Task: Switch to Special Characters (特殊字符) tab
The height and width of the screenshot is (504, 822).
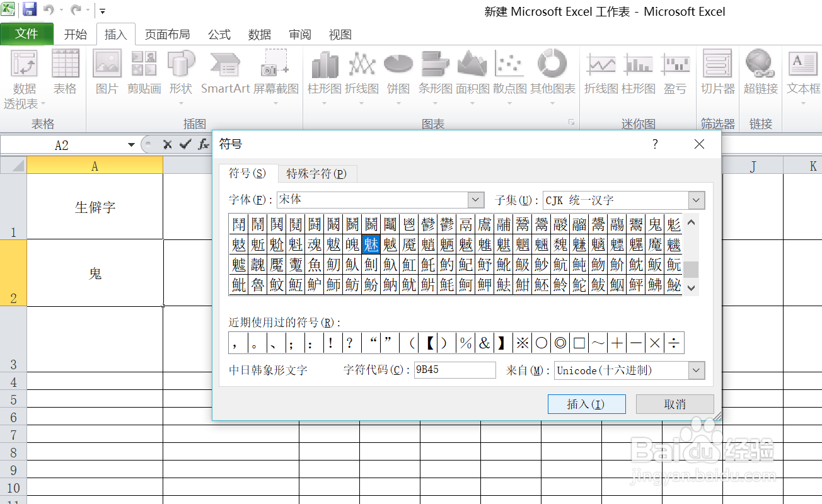Action: coord(316,173)
